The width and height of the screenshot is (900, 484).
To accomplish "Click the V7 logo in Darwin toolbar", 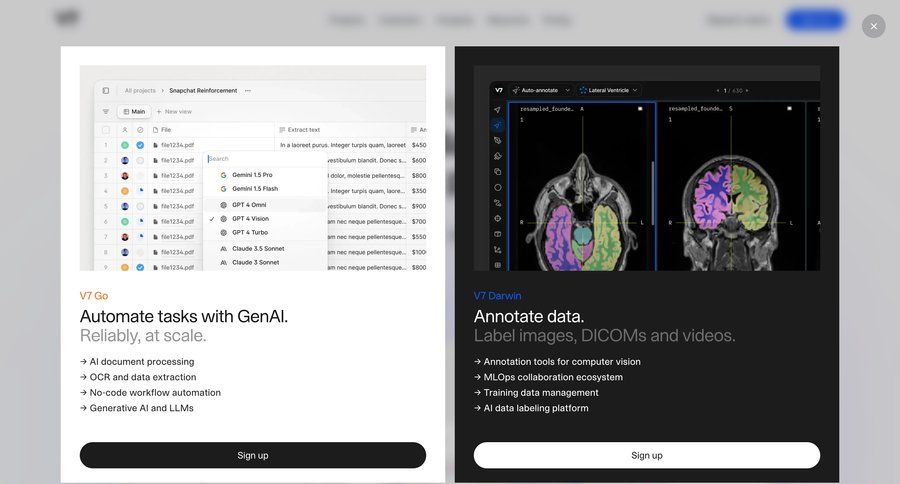I will pos(499,90).
